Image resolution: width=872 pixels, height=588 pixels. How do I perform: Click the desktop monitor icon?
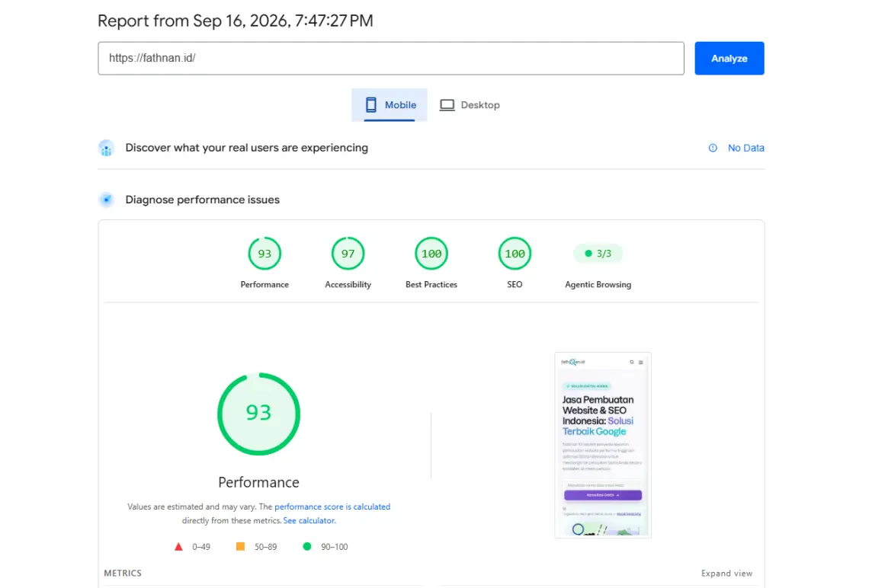[x=447, y=105]
